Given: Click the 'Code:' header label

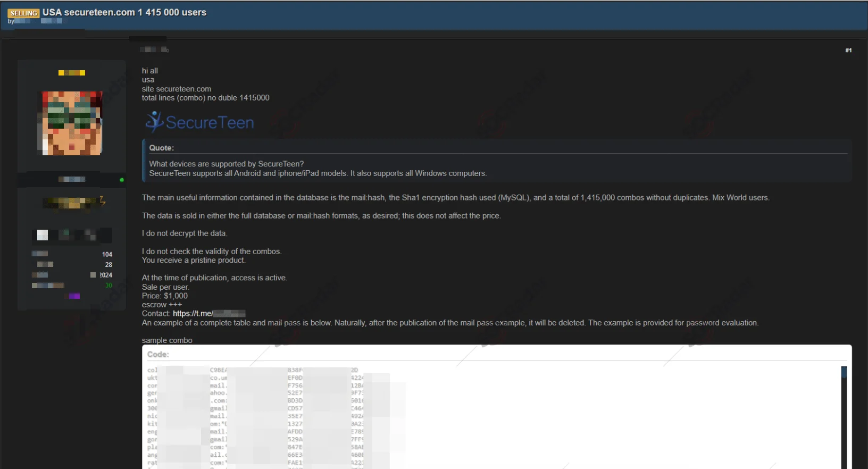Looking at the screenshot, I should pyautogui.click(x=158, y=354).
